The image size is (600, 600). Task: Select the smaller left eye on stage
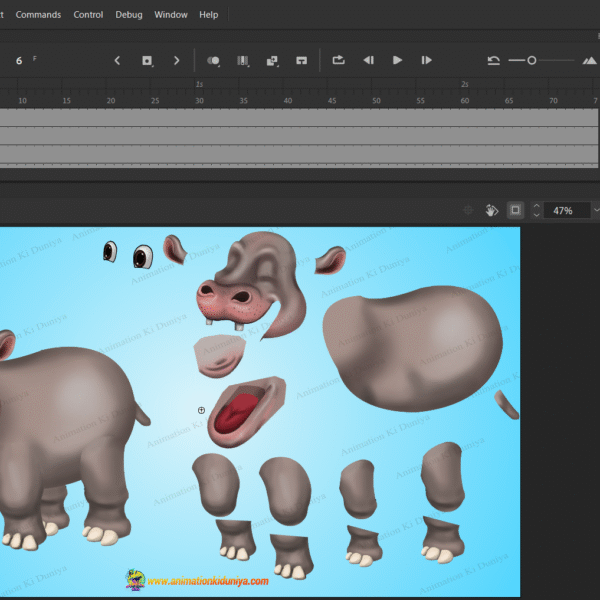pos(110,251)
